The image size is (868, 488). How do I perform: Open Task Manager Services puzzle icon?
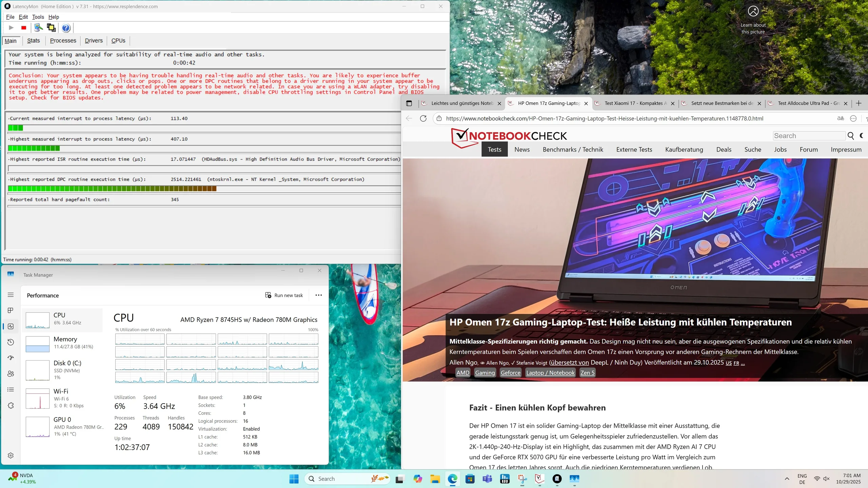click(x=11, y=405)
